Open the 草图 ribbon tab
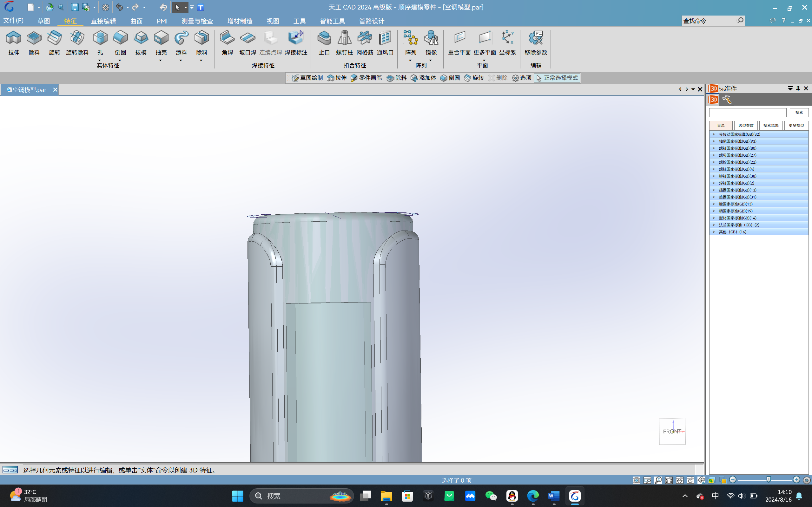Viewport: 812px width, 507px height. pyautogui.click(x=43, y=21)
